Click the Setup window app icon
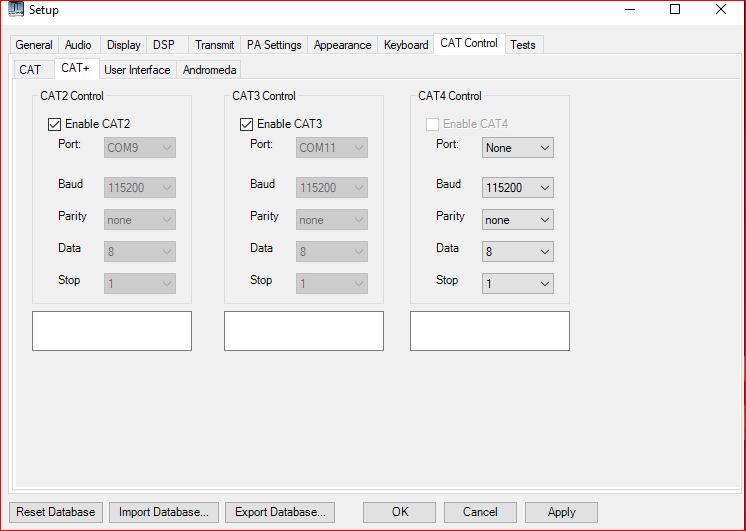The image size is (746, 531). tap(15, 10)
